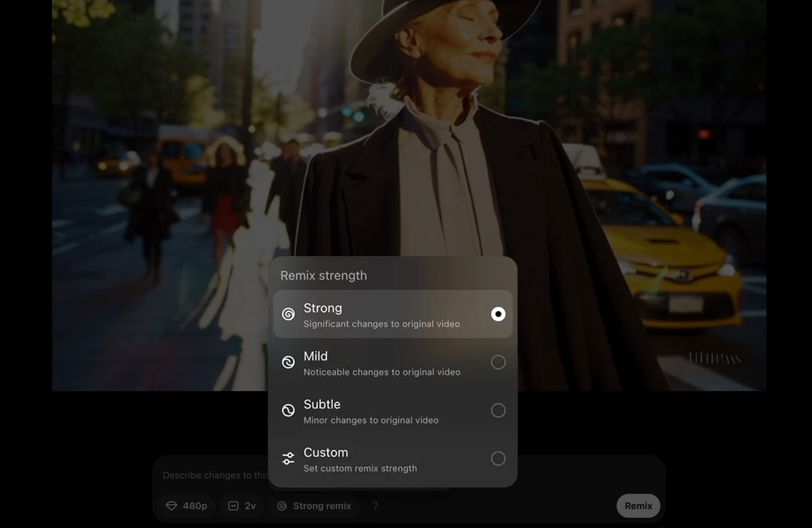The image size is (812, 528).
Task: Open the 480p resolution dropdown
Action: click(x=195, y=506)
